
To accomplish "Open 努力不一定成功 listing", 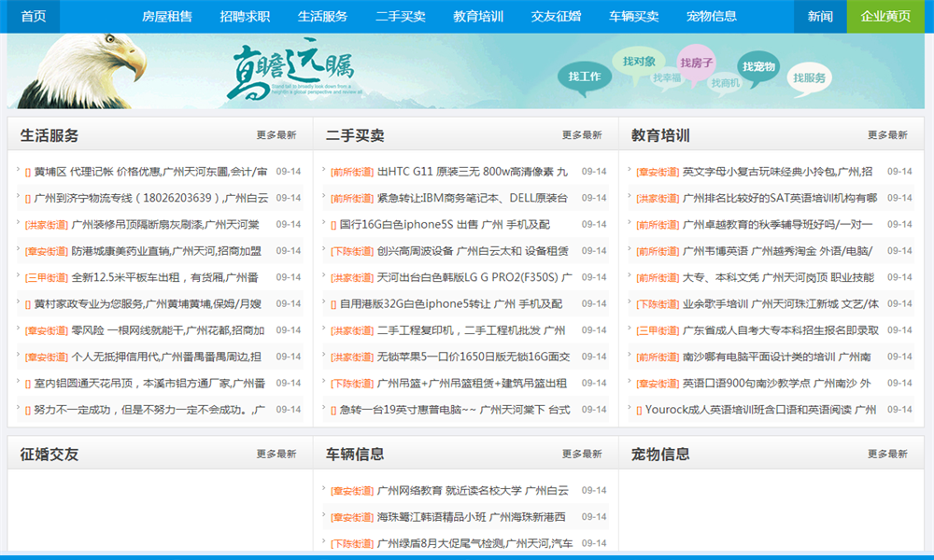I will (149, 410).
